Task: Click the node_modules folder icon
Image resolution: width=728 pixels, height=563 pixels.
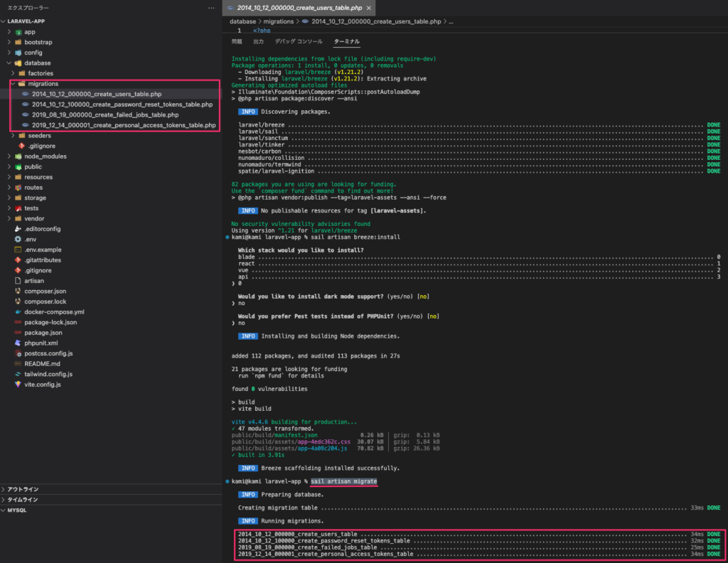Action: click(18, 156)
